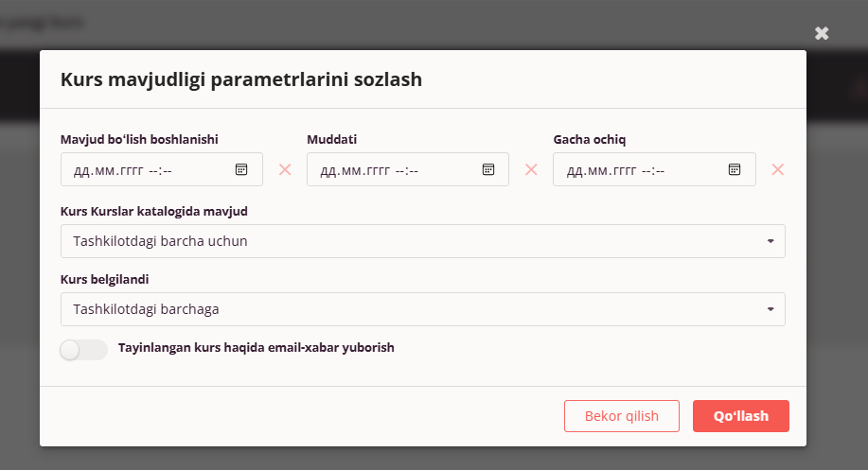
Task: Expand Kurs Kurslar katalogida mavjud dropdown
Action: [x=423, y=241]
